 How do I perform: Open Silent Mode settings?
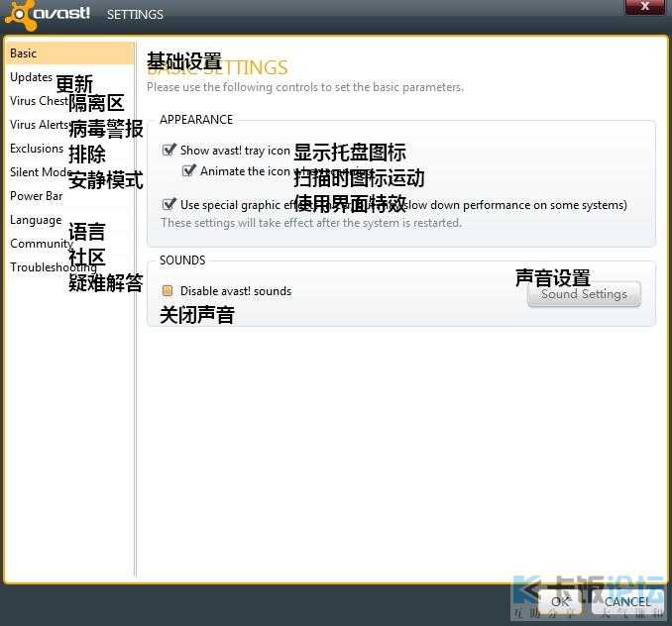(40, 172)
